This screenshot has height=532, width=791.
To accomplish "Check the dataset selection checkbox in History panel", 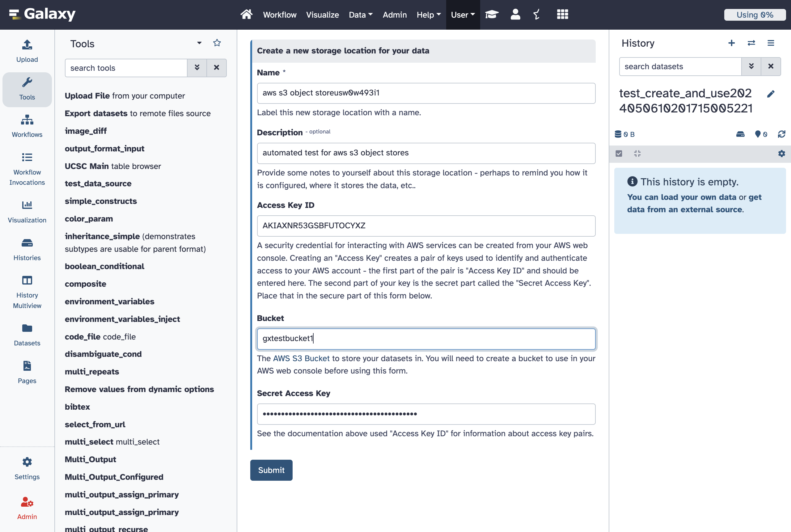I will pyautogui.click(x=619, y=154).
